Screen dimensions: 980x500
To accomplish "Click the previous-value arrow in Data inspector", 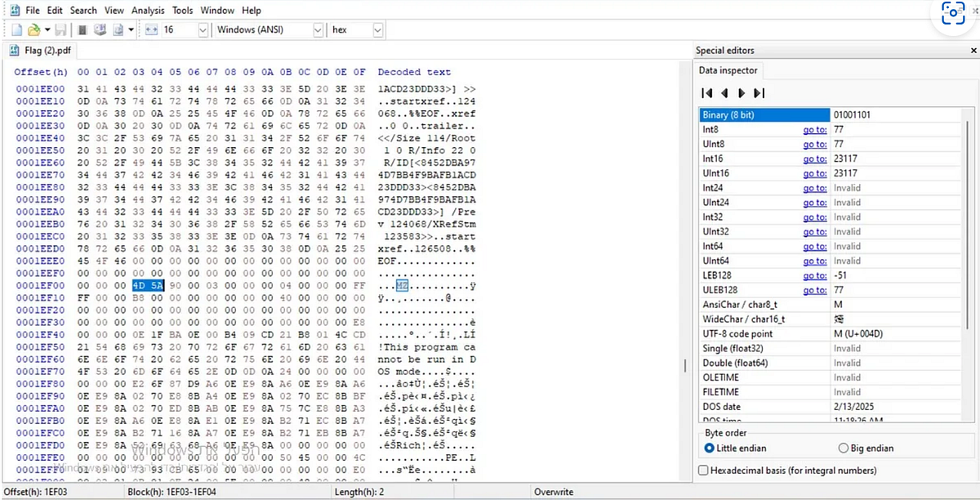I will point(725,92).
